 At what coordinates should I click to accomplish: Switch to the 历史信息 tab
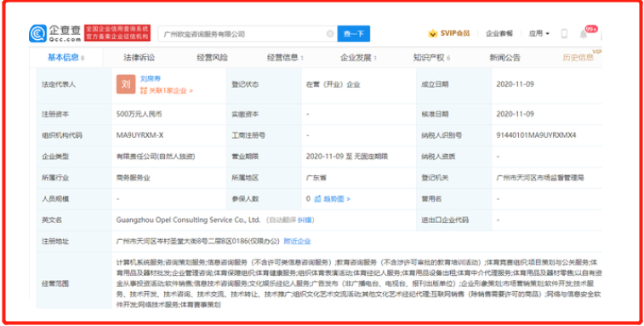click(578, 58)
